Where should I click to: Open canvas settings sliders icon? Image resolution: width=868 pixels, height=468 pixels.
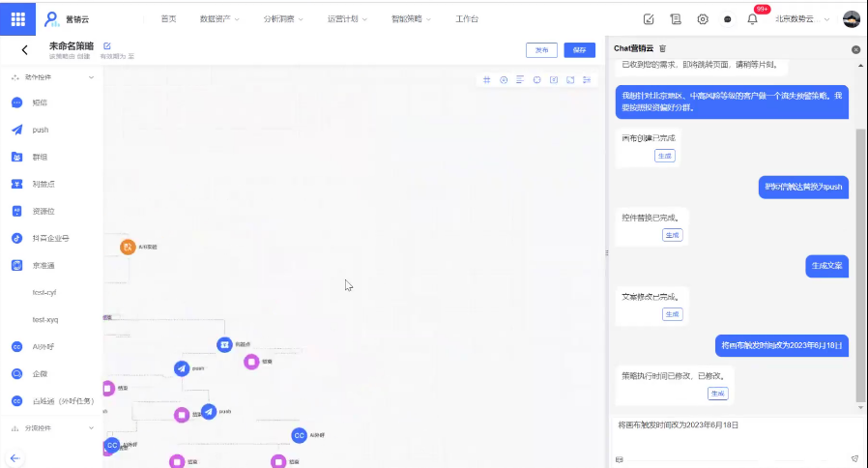587,79
